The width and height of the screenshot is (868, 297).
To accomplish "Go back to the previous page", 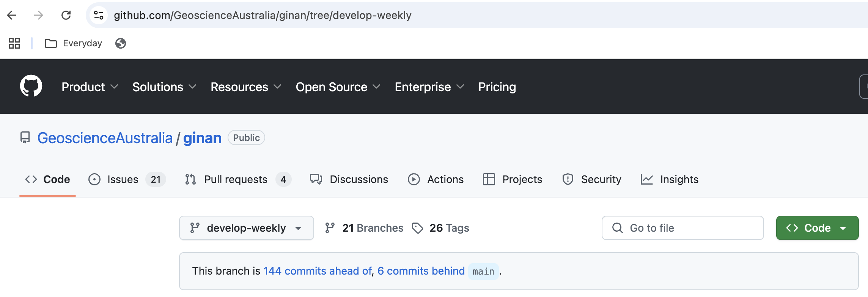I will (12, 15).
